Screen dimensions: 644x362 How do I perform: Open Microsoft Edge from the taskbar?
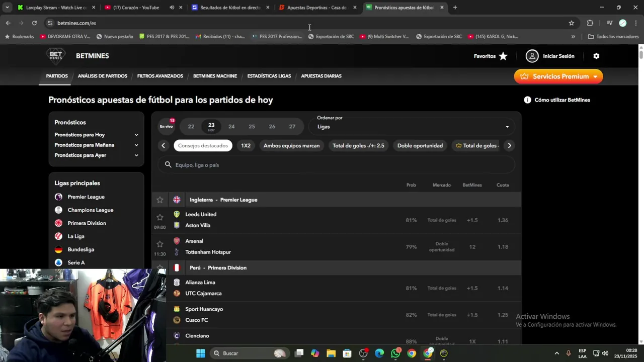[379, 353]
